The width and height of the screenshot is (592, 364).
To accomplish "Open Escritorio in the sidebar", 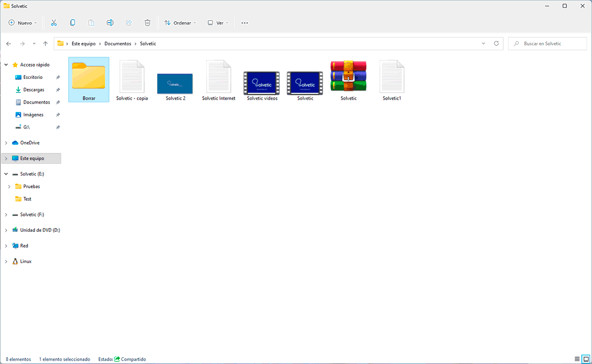I will coord(33,77).
